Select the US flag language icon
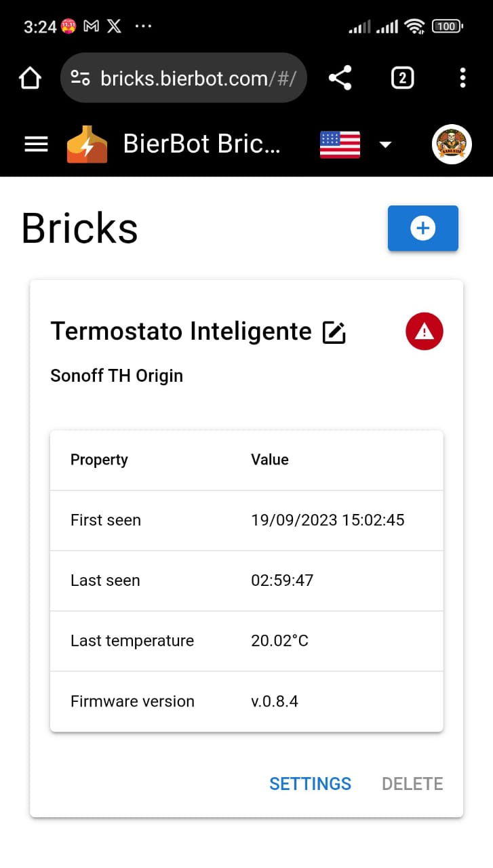 340,144
